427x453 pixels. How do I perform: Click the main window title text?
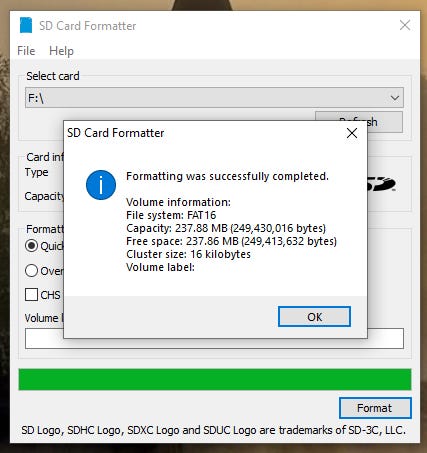(88, 26)
